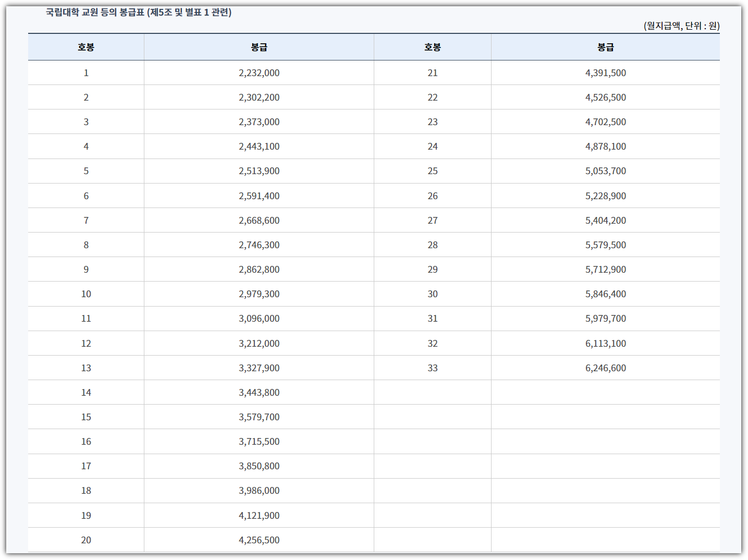
Task: Click the 2,591,400 cell
Action: (259, 196)
